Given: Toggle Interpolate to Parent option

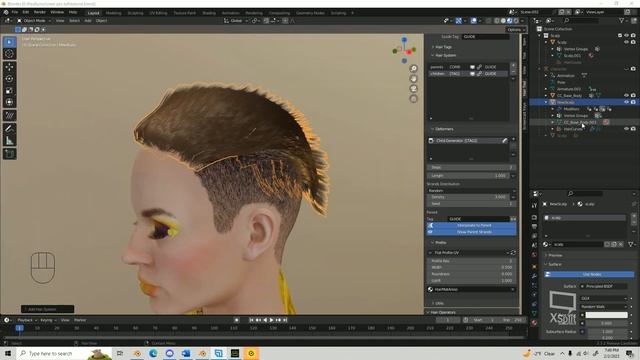Looking at the screenshot, I should 471,225.
